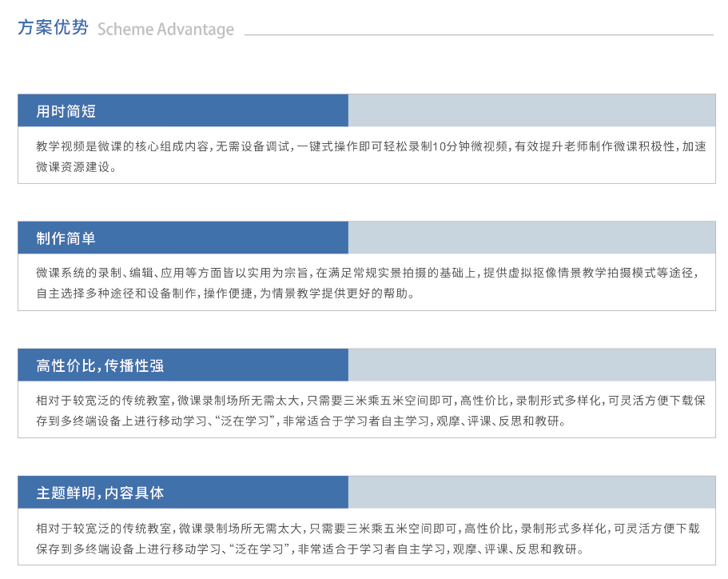Click the gray bar right of "制作简单"
The image size is (728, 579).
click(531, 238)
